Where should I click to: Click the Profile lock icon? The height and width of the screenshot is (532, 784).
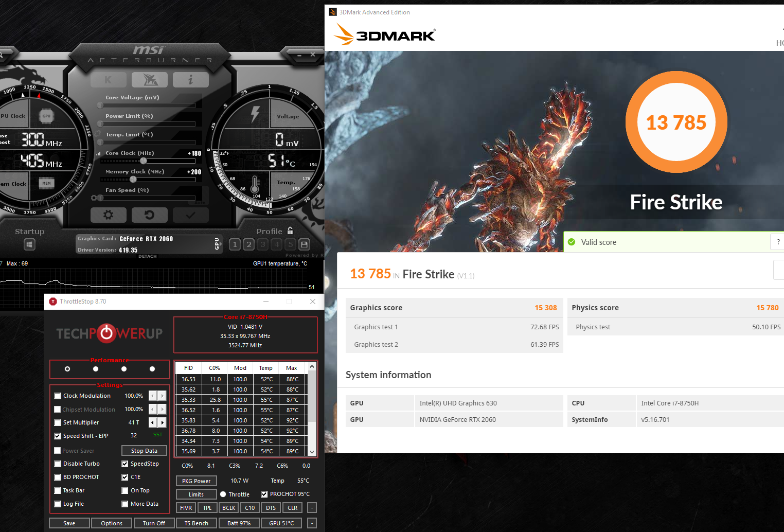pyautogui.click(x=290, y=231)
